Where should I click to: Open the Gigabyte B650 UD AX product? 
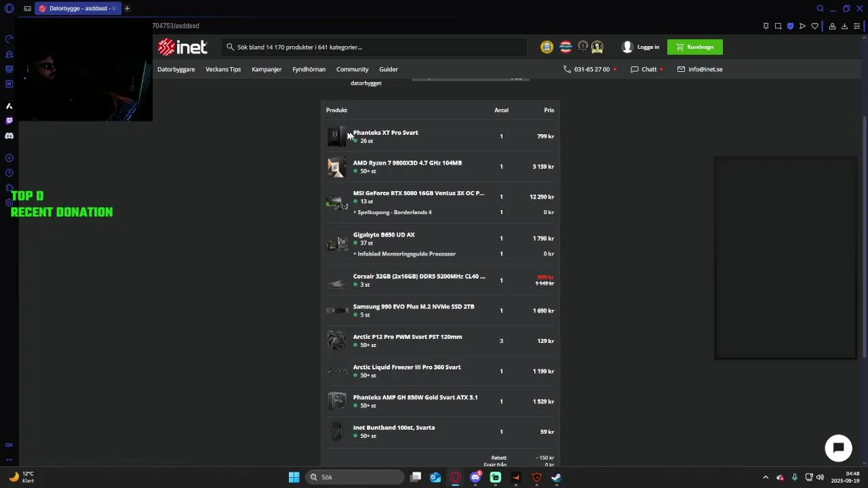click(384, 235)
